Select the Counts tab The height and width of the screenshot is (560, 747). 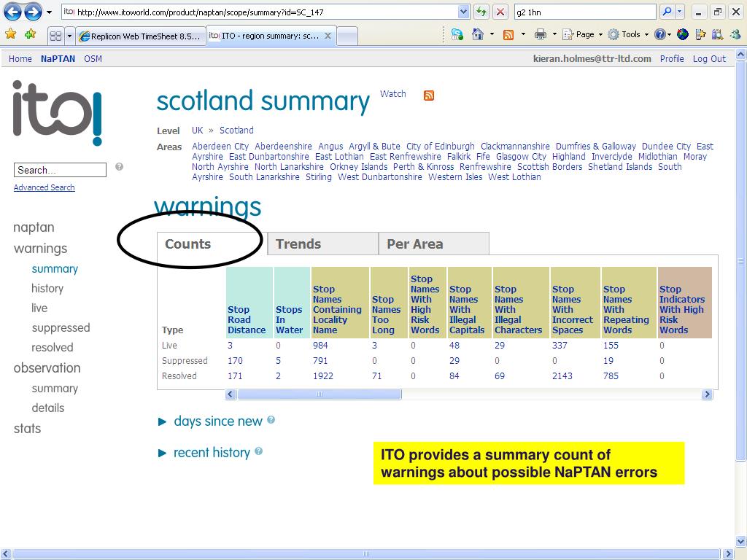(x=212, y=244)
